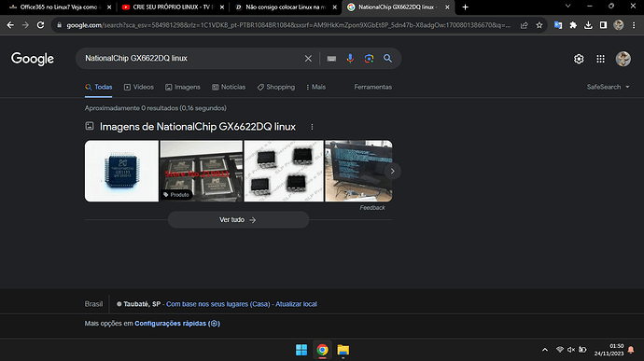Open the Google apps grid icon
The height and width of the screenshot is (361, 644).
[x=600, y=59]
